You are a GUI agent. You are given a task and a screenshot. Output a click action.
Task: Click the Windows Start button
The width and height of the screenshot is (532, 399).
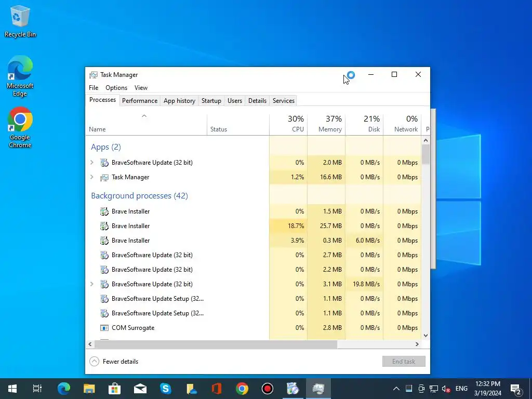12,389
